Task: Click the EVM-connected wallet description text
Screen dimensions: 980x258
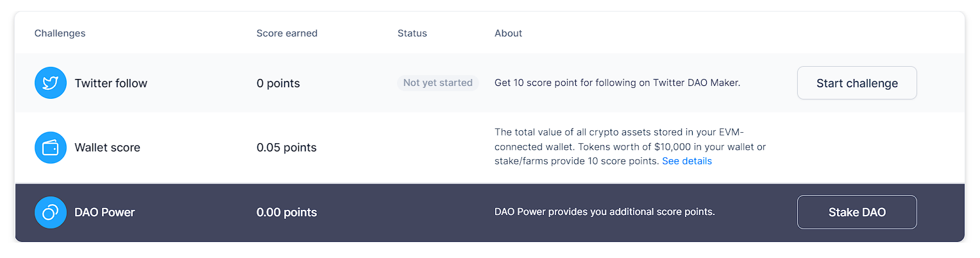Action: [x=630, y=146]
